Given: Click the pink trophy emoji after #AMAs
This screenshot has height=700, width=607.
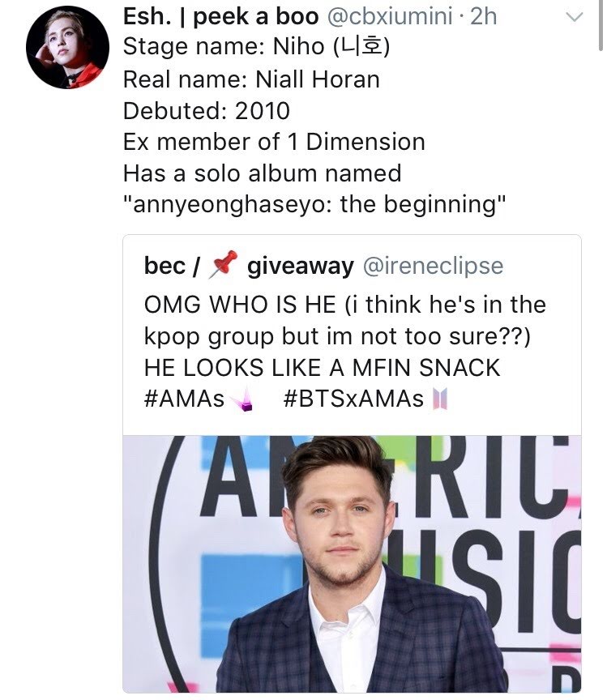Looking at the screenshot, I should (x=242, y=399).
